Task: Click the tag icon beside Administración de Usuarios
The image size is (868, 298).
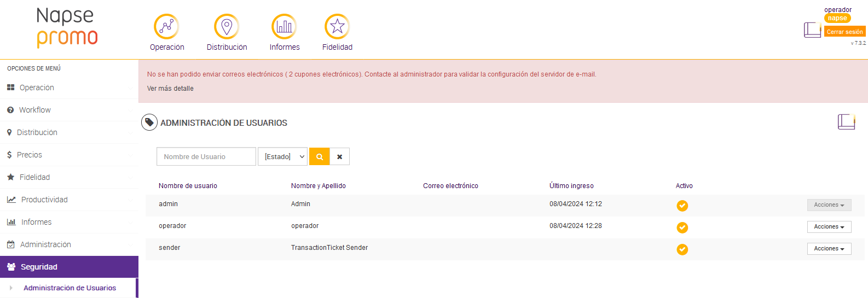Action: coord(149,122)
